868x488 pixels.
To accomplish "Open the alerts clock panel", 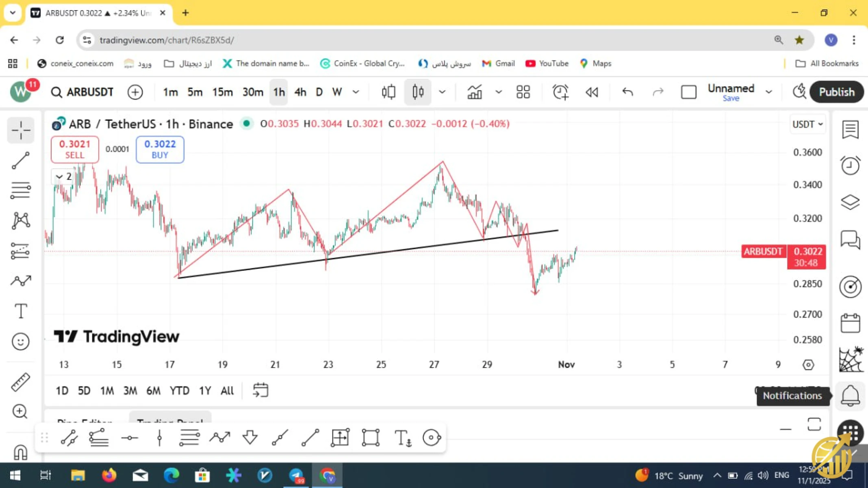I will click(x=850, y=166).
